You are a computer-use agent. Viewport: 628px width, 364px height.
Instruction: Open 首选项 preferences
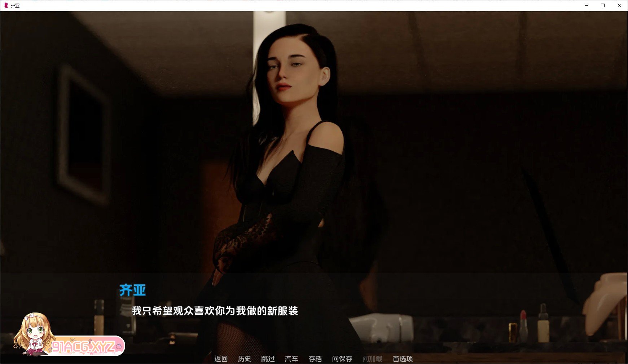[403, 359]
